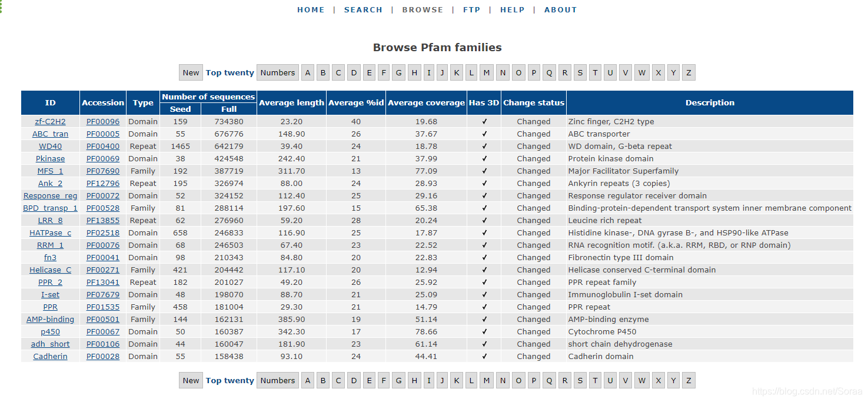The width and height of the screenshot is (868, 402).
Task: Open accession PF00067
Action: 103,331
